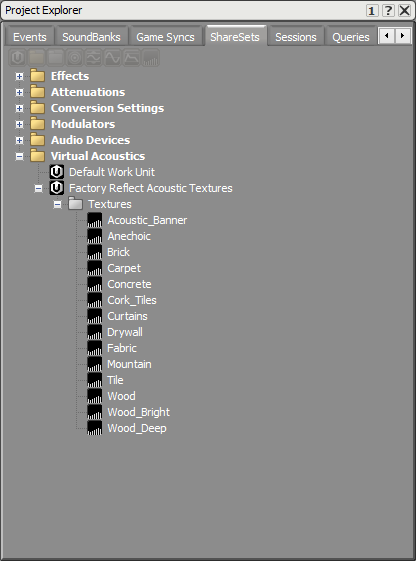Click the Wood texture icon
416x561 pixels.
[95, 396]
